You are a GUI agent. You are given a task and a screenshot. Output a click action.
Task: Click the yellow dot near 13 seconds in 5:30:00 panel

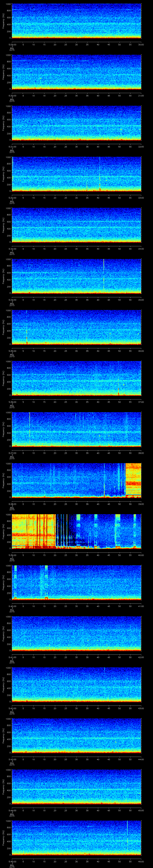(41, 79)
